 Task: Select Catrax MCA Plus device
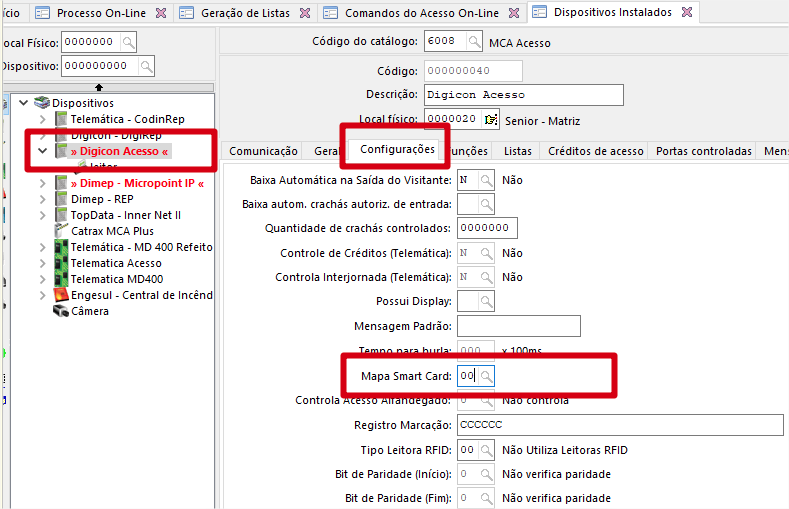click(x=112, y=231)
